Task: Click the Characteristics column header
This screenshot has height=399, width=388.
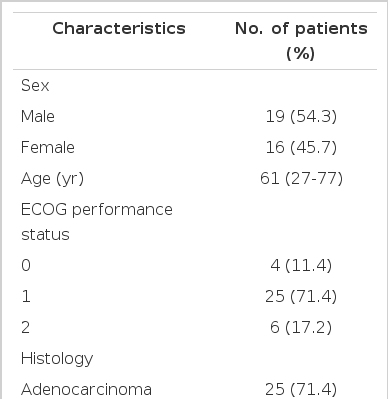Action: tap(119, 28)
